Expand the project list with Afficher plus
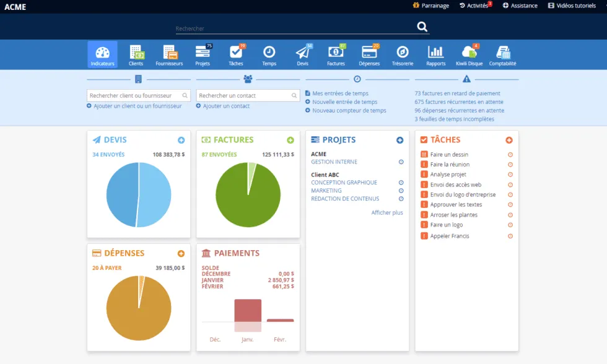Viewport: 607px width, 364px height. tap(387, 212)
